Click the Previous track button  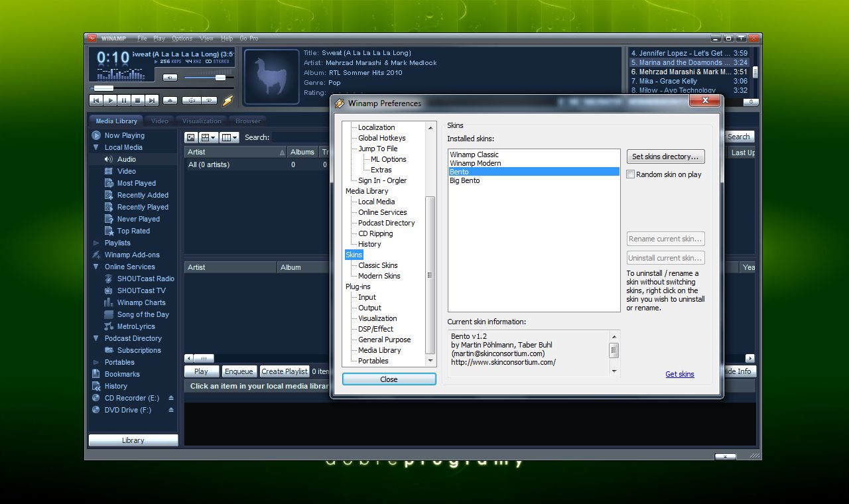tap(96, 101)
